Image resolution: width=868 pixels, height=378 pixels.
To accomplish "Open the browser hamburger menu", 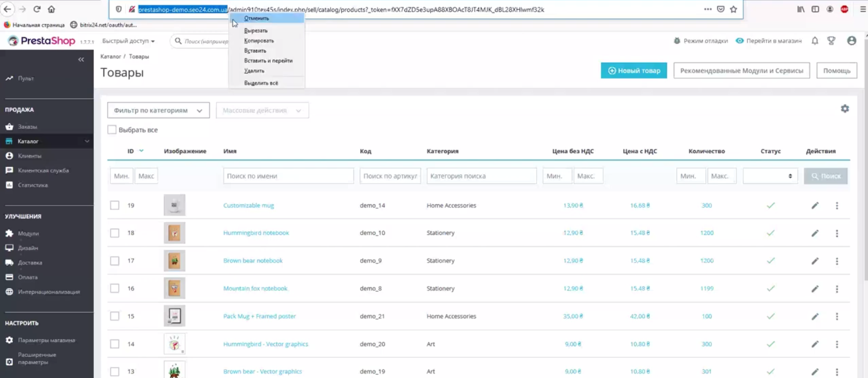I will point(863,9).
